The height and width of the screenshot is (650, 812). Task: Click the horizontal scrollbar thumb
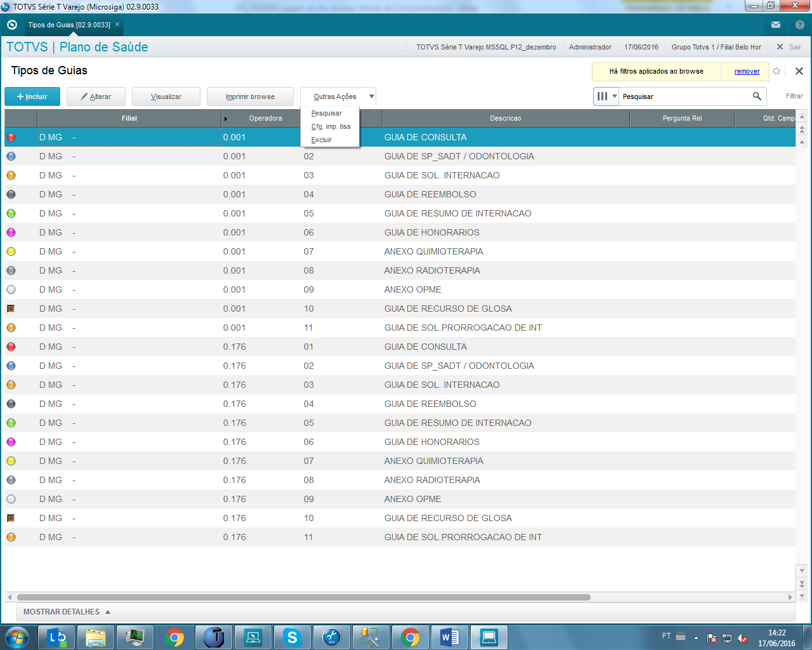[304, 597]
